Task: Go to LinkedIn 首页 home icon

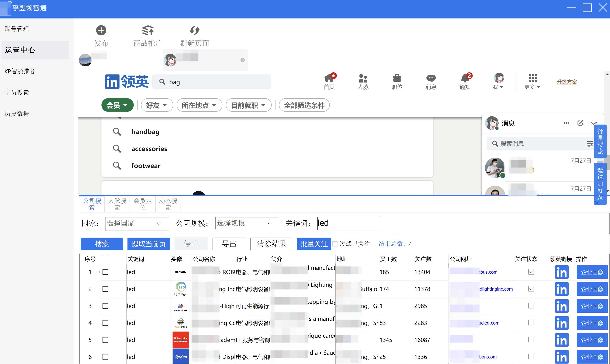Action: (x=329, y=79)
